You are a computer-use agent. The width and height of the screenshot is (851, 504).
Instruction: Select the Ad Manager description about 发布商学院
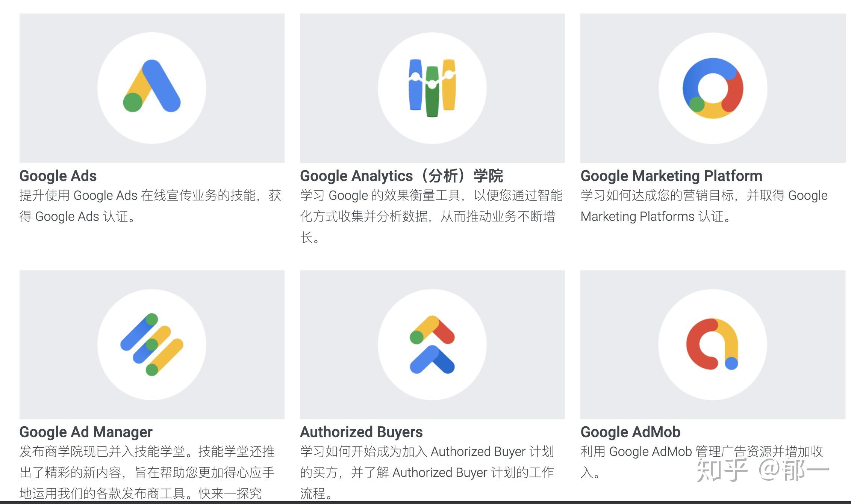147,472
